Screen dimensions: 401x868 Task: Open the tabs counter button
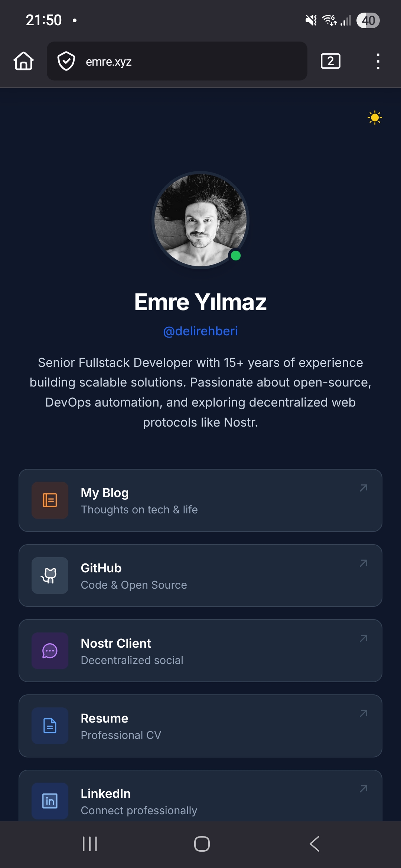(330, 61)
